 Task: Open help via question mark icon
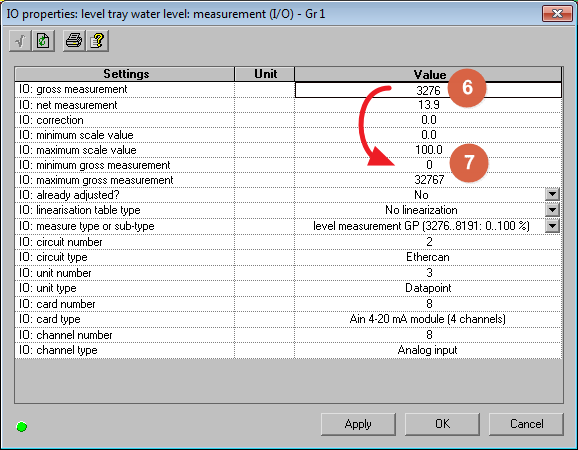(97, 41)
